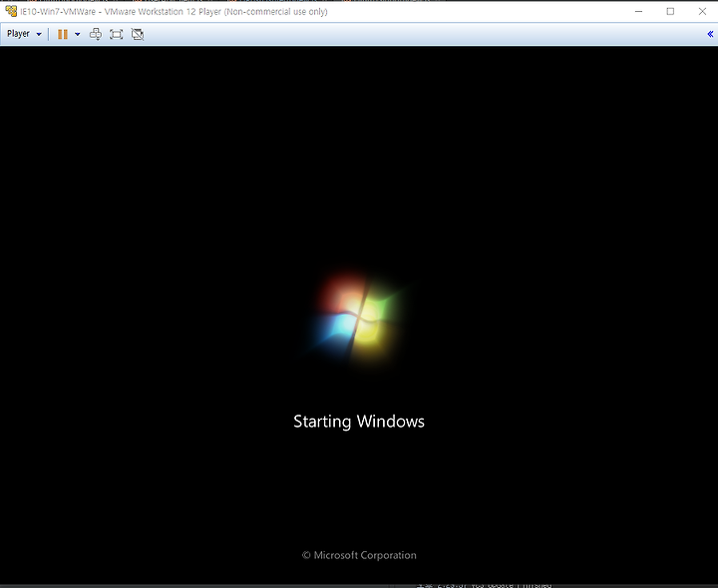
Task: Click the double-chevron toolbar collapse arrow
Action: tap(710, 34)
